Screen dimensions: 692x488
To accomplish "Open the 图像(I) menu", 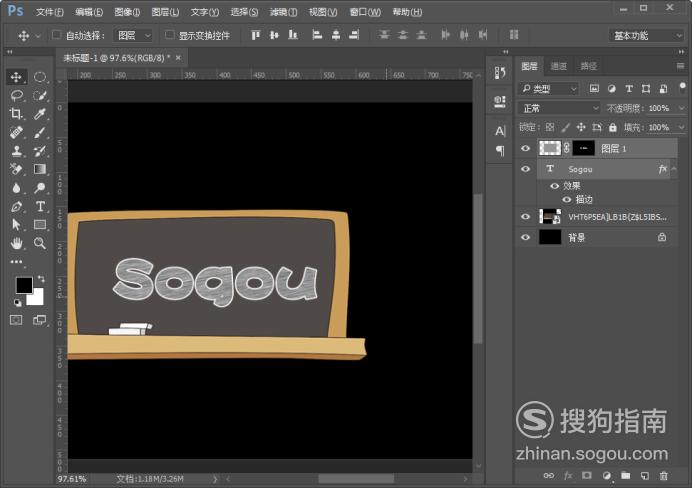I will pyautogui.click(x=127, y=12).
